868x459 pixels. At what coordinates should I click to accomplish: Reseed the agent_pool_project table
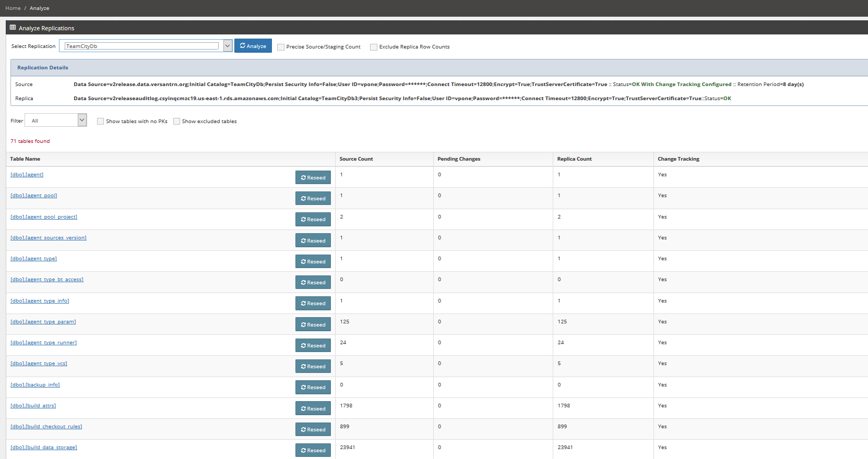coord(313,219)
